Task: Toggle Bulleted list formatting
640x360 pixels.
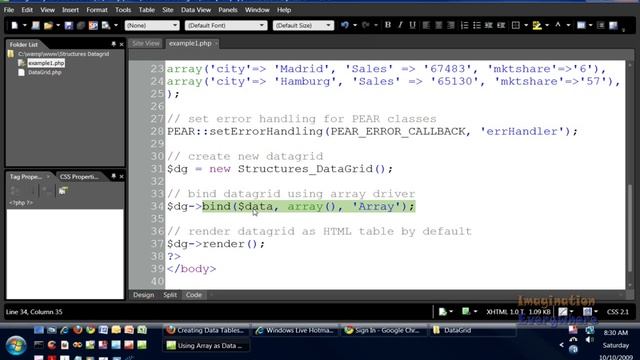Action: [477, 25]
